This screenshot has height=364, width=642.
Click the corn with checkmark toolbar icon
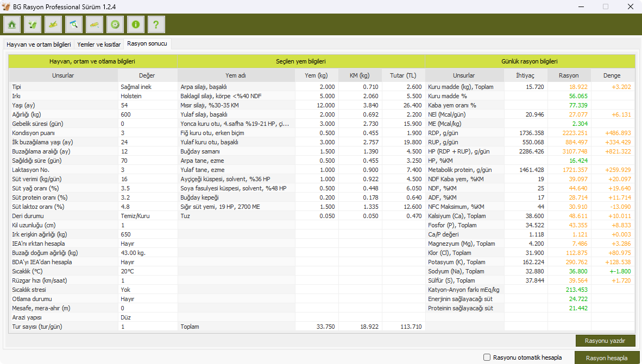point(53,24)
